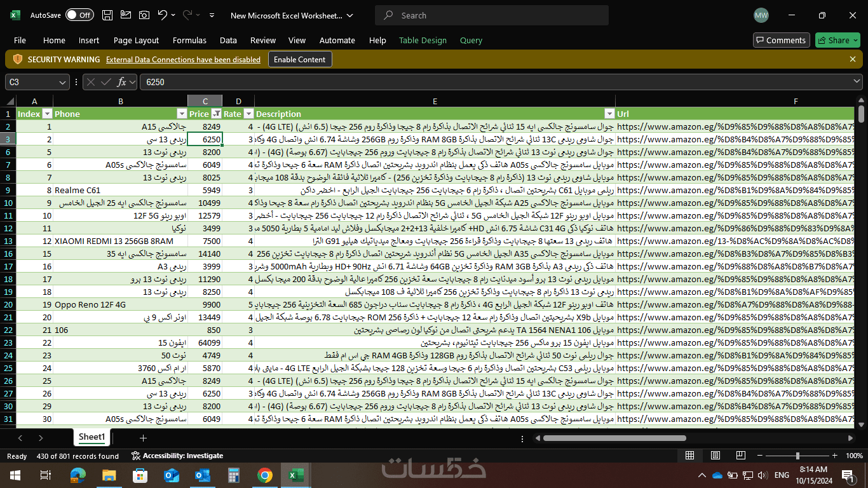Click the security warning shield icon
This screenshot has width=868, height=488.
18,59
